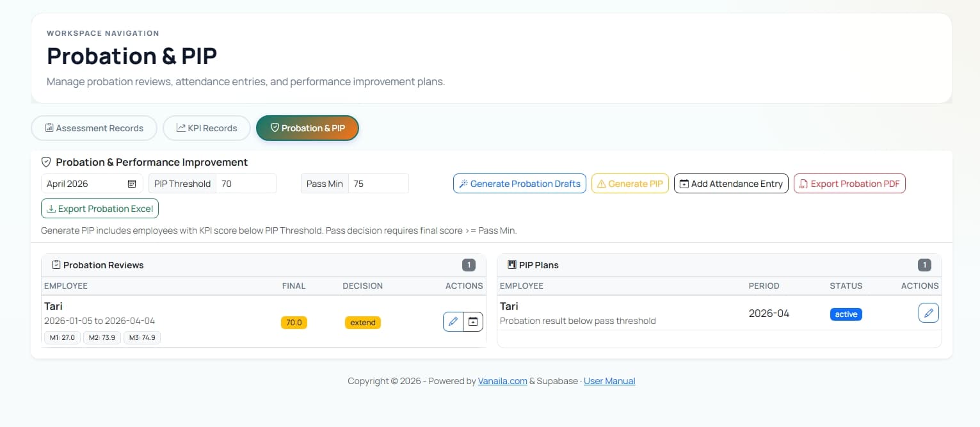The height and width of the screenshot is (427, 980).
Task: Open the Vanaila.com link
Action: [502, 381]
